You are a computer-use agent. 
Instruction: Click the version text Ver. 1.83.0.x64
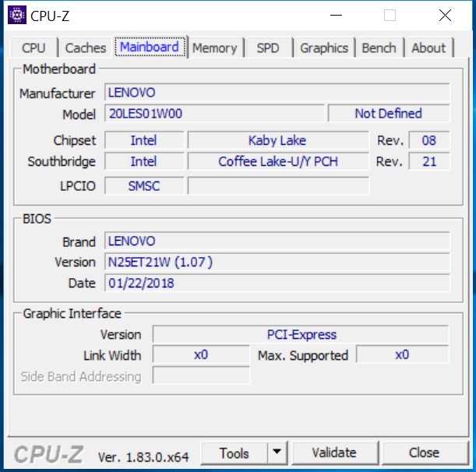[x=143, y=457]
